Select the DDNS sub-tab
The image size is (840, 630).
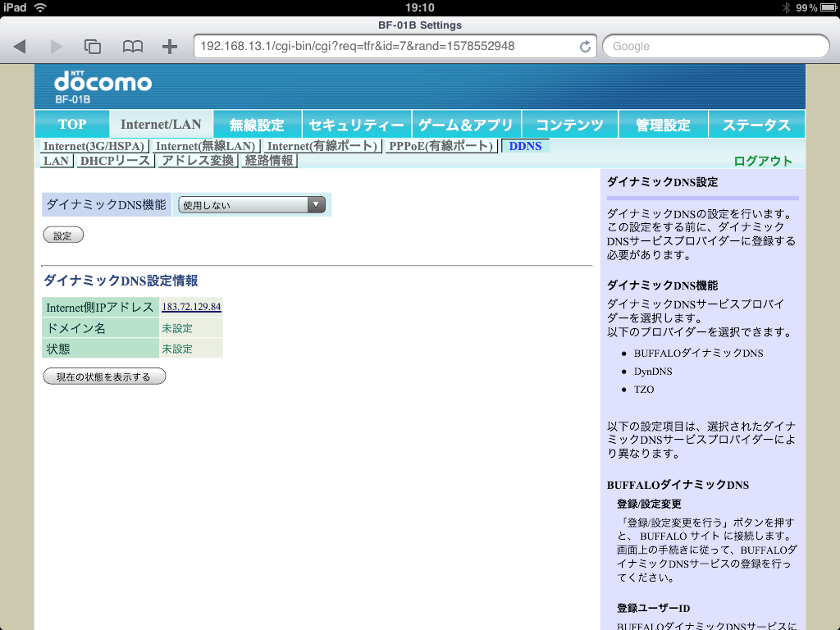[x=525, y=146]
